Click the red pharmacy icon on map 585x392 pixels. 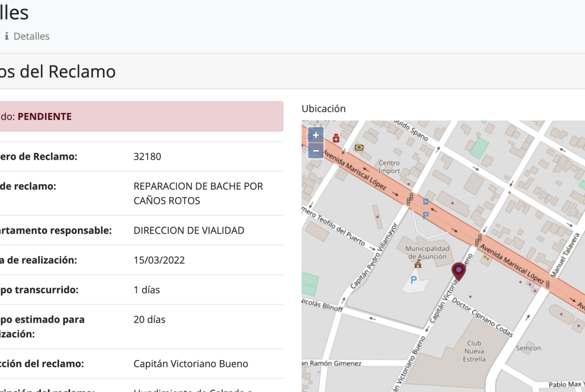336,137
